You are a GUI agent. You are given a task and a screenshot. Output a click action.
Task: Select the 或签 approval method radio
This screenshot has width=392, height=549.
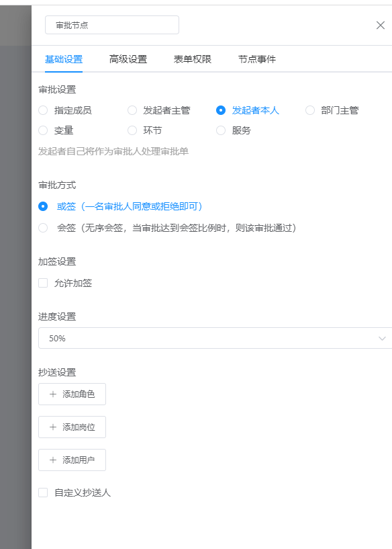[43, 206]
